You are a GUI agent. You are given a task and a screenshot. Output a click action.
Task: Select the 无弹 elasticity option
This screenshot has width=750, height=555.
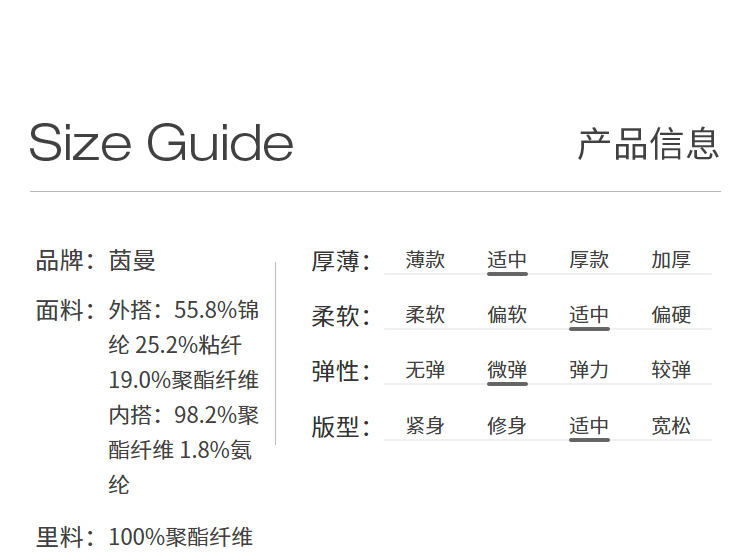[425, 370]
